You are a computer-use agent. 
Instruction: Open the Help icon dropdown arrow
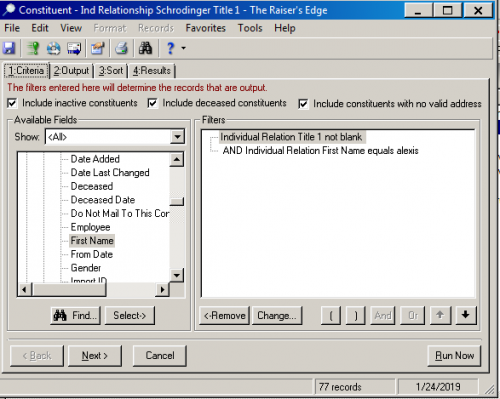pos(183,48)
